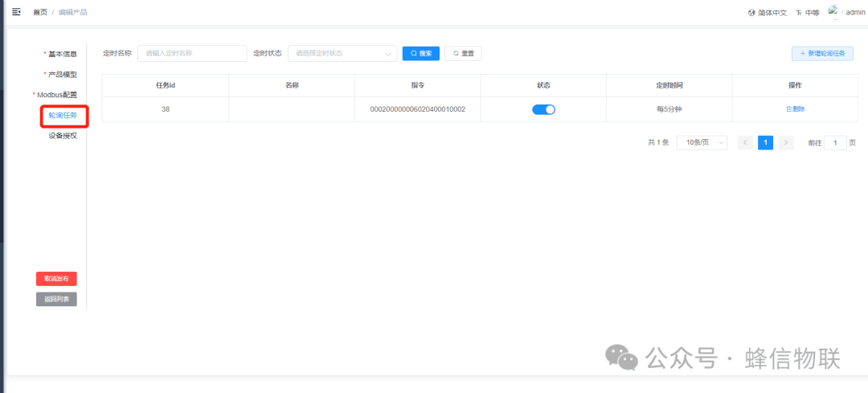
Task: Click the 共 1 条 total count text
Action: click(x=658, y=143)
